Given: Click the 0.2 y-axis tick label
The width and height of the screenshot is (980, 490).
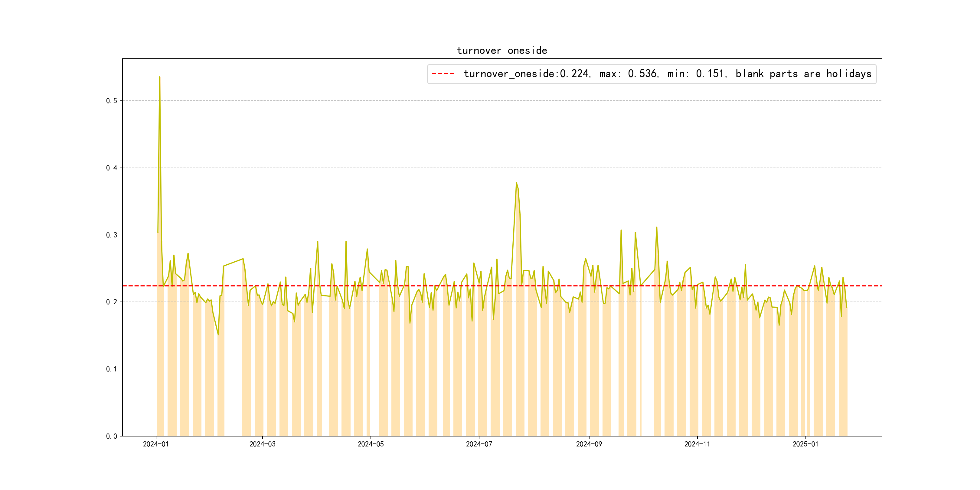Looking at the screenshot, I should click(x=112, y=302).
